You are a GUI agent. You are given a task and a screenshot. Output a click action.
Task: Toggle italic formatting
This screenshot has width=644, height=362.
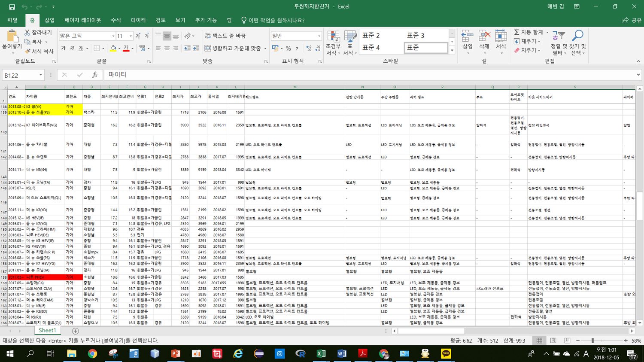[72, 49]
